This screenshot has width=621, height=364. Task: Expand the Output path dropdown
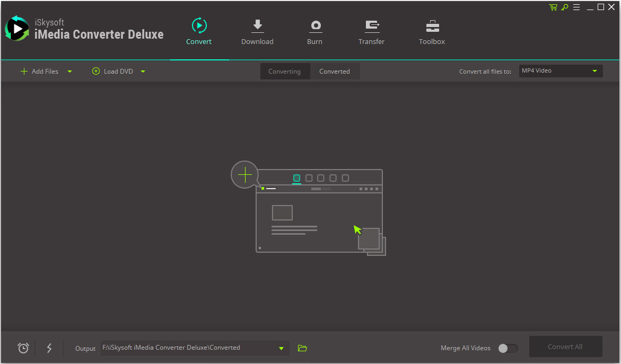pyautogui.click(x=281, y=348)
